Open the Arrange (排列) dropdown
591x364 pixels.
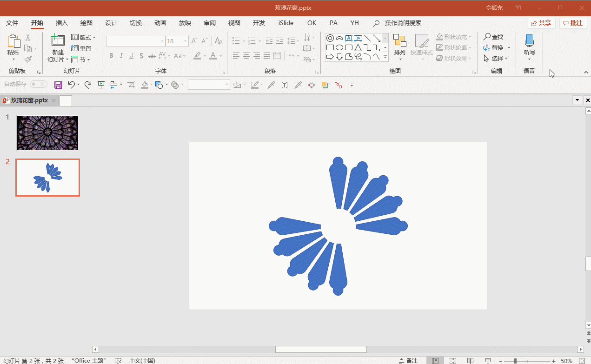point(400,47)
